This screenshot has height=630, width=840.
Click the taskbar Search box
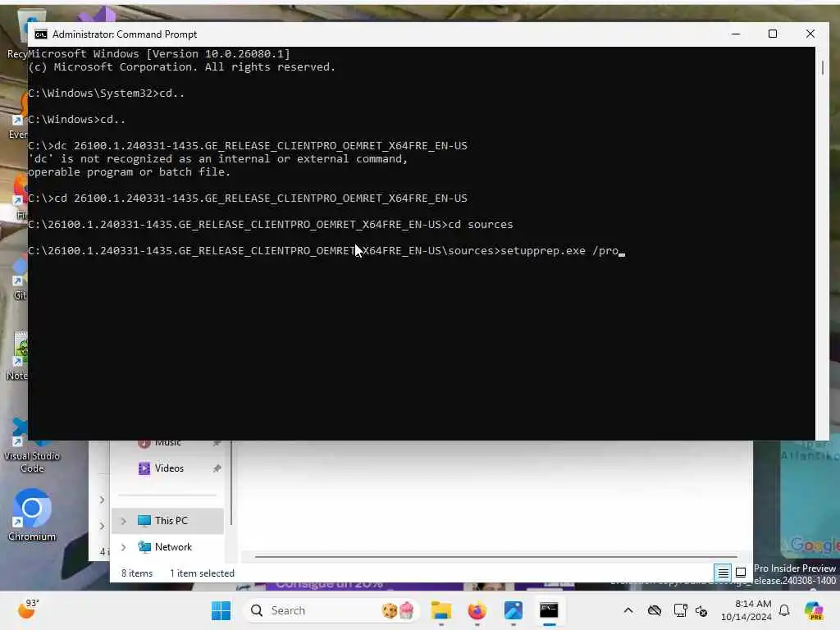click(x=332, y=610)
